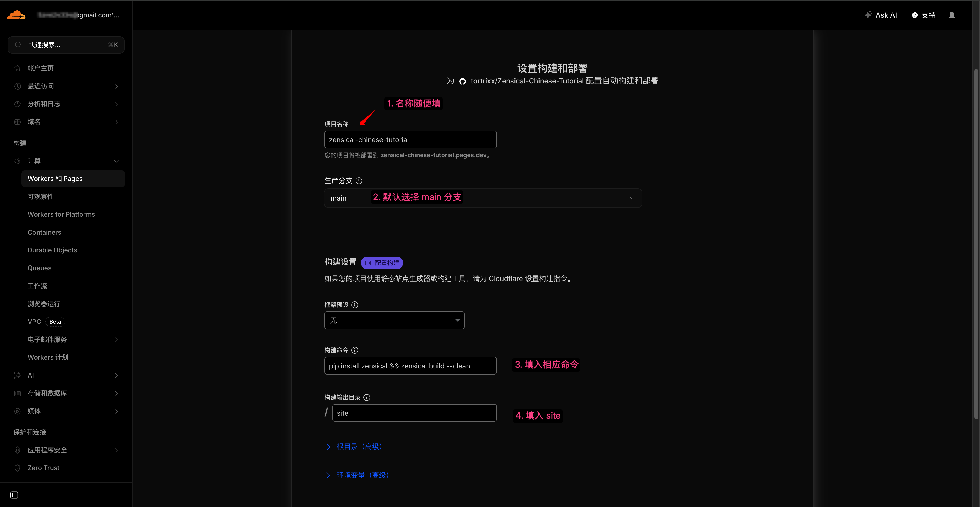Select Workers 和 Pages in sidebar

pos(55,178)
